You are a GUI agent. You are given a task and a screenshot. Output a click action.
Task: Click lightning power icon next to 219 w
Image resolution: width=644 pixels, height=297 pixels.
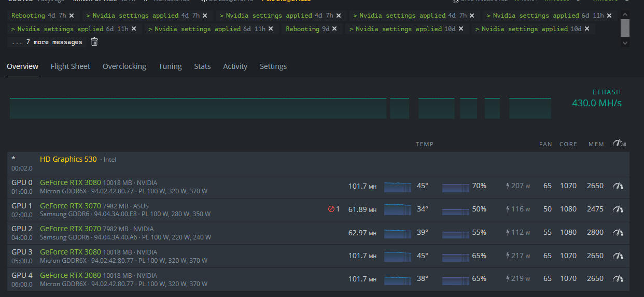[x=508, y=278]
